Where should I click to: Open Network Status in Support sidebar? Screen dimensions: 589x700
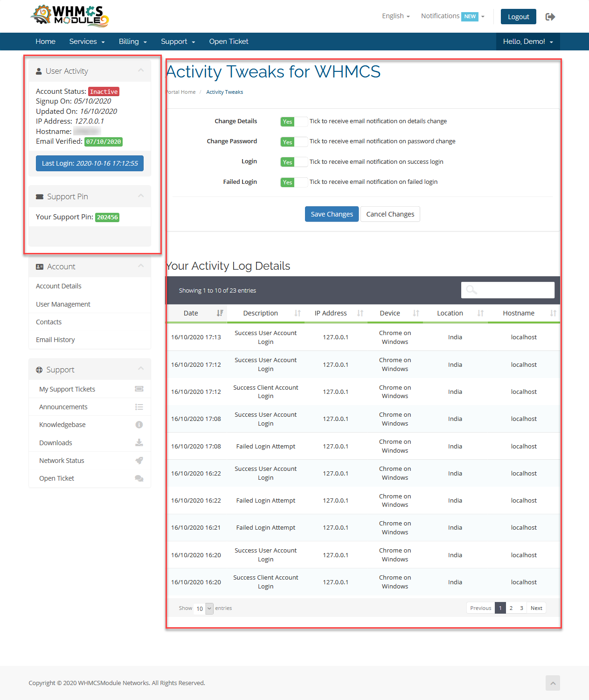coord(62,461)
